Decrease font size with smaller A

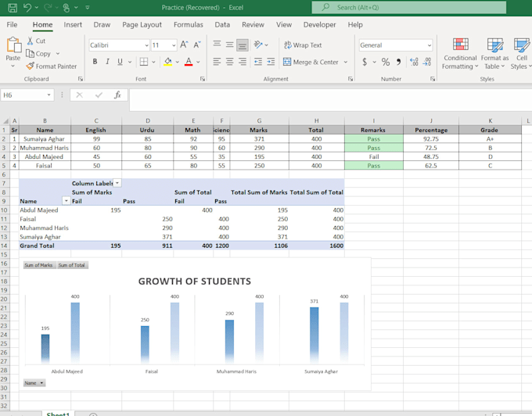click(x=197, y=45)
